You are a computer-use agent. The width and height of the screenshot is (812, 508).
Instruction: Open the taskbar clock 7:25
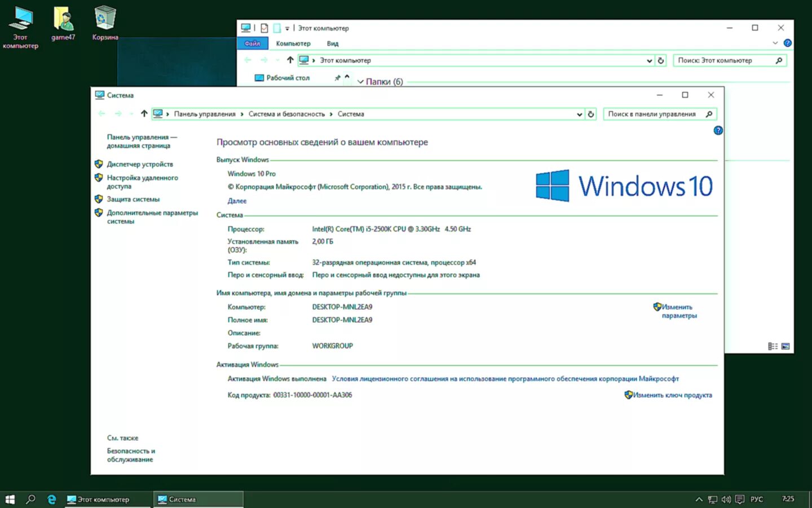pos(788,499)
